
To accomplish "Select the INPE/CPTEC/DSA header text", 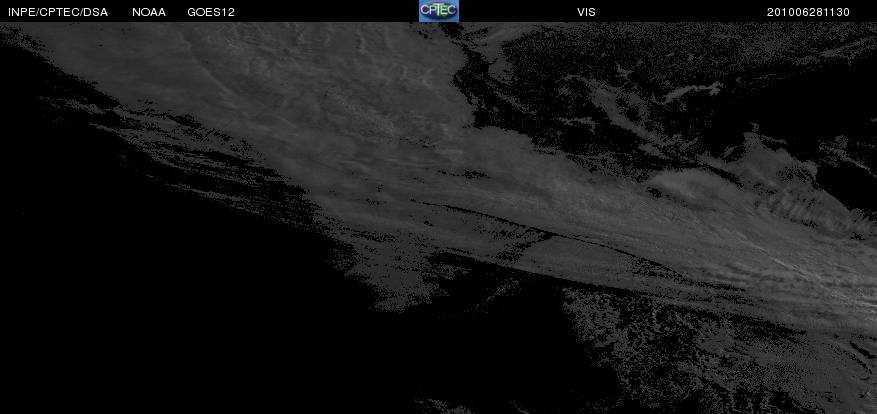I will 58,12.
